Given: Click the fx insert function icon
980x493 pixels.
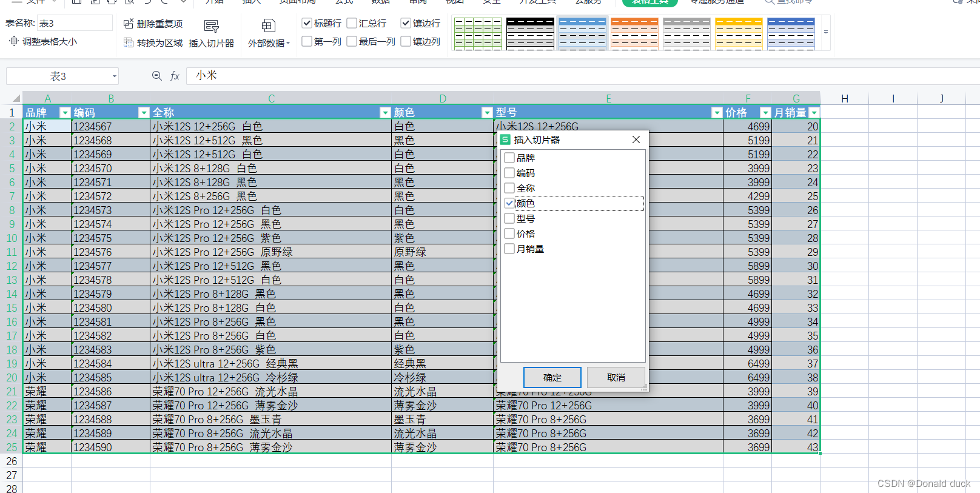Looking at the screenshot, I should tap(175, 76).
